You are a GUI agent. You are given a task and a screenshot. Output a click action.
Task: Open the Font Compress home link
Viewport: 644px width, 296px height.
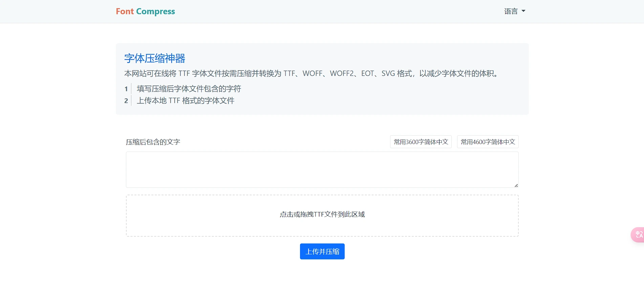[145, 11]
